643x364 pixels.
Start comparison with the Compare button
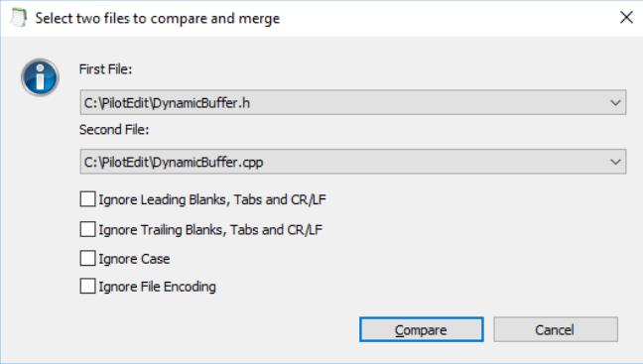click(x=422, y=329)
